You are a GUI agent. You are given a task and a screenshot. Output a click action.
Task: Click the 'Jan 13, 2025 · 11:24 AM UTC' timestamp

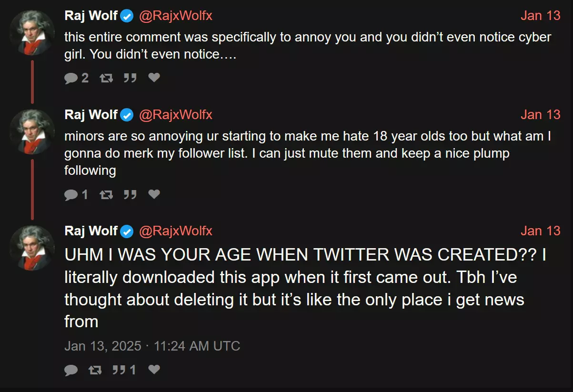[x=152, y=346]
